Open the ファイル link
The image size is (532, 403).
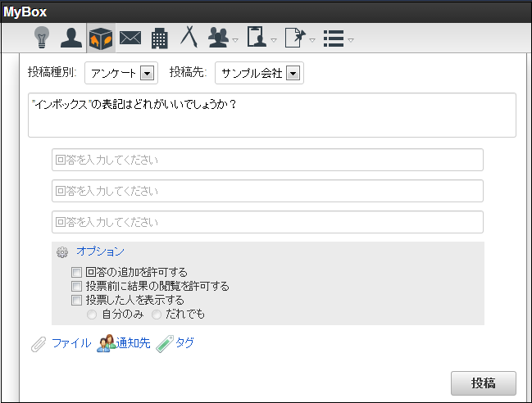[71, 343]
